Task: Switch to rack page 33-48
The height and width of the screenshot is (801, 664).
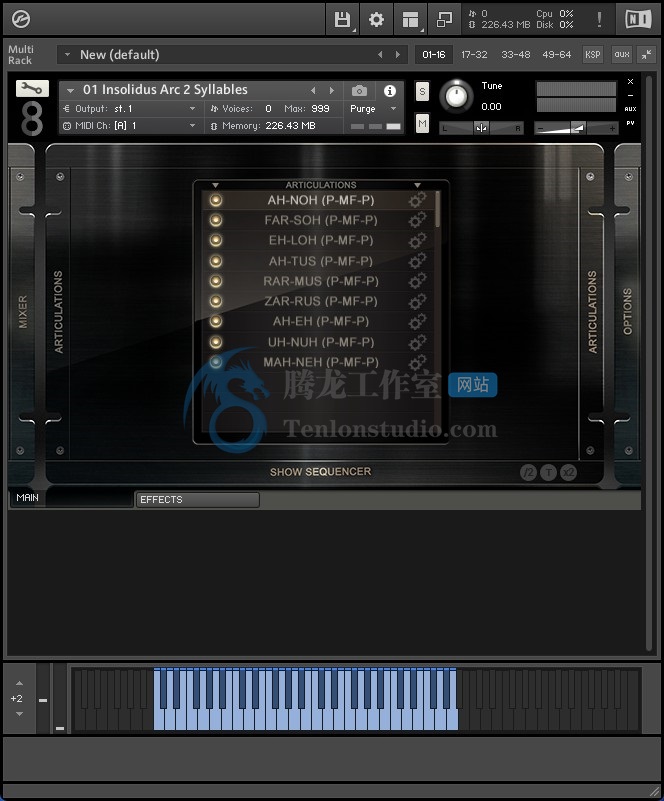Action: 515,54
